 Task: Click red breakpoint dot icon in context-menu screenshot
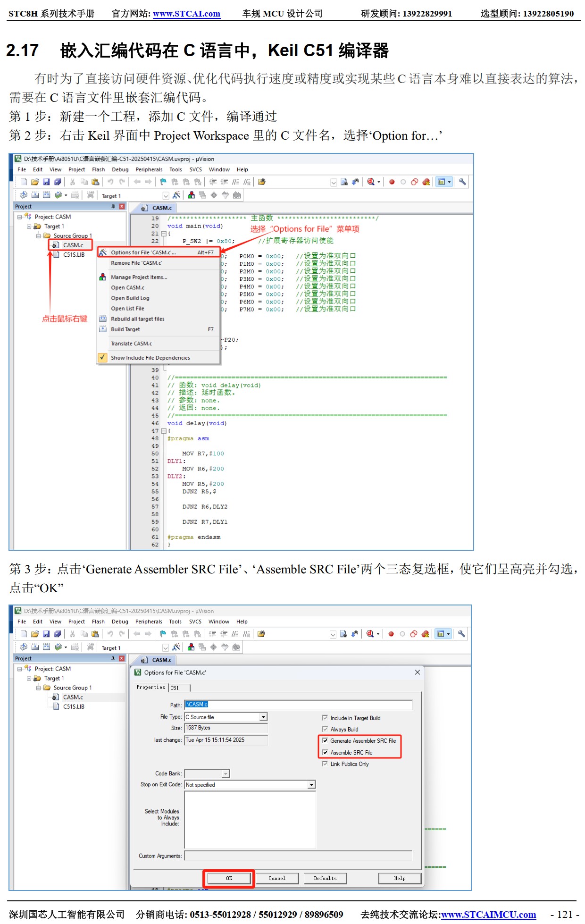click(392, 182)
